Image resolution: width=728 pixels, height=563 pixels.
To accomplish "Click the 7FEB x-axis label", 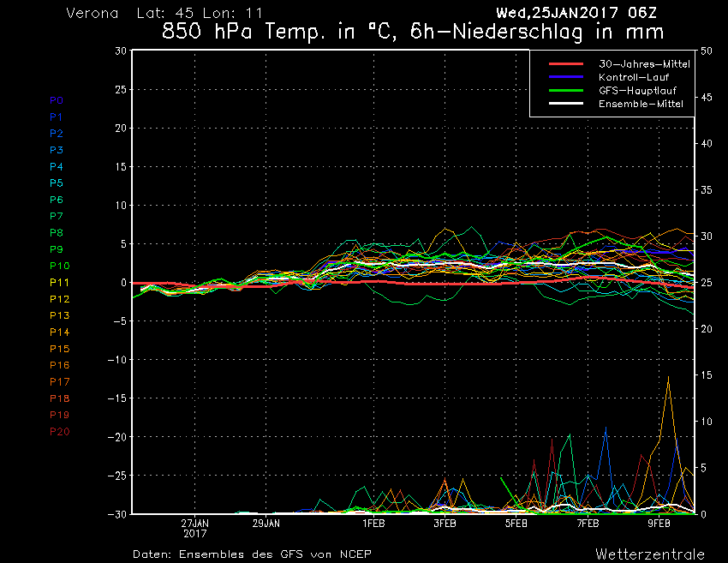I will (588, 524).
